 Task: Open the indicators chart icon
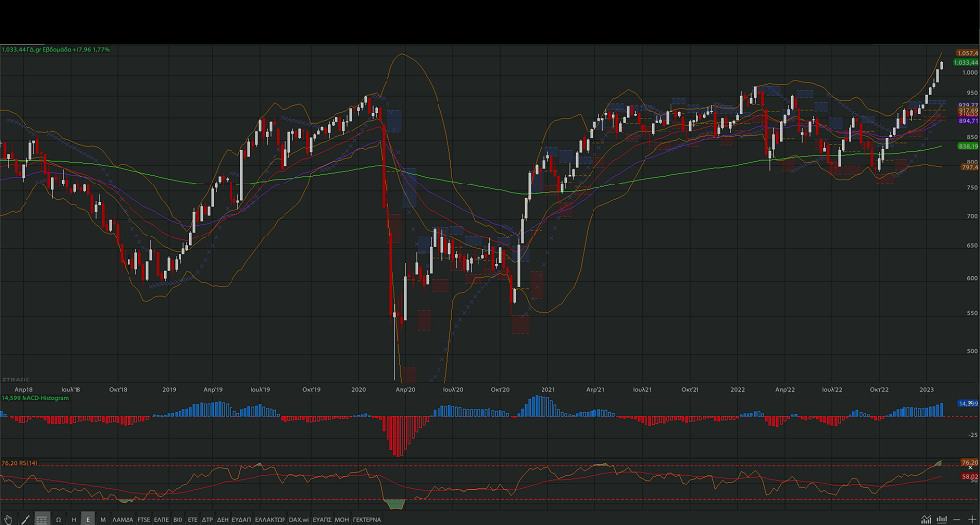926,519
